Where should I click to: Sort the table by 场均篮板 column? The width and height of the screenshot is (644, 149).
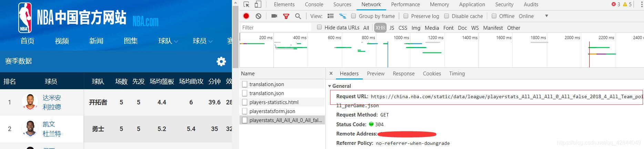tap(162, 82)
